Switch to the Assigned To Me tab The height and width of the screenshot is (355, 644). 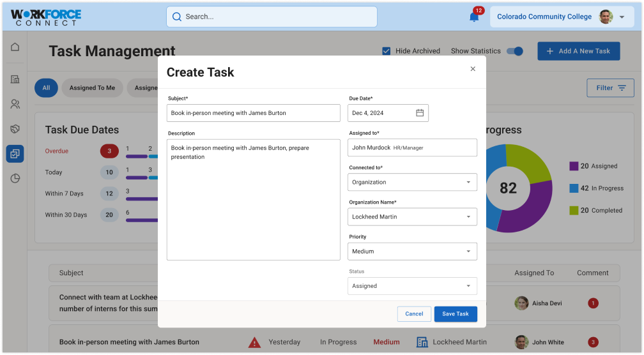[x=92, y=88]
